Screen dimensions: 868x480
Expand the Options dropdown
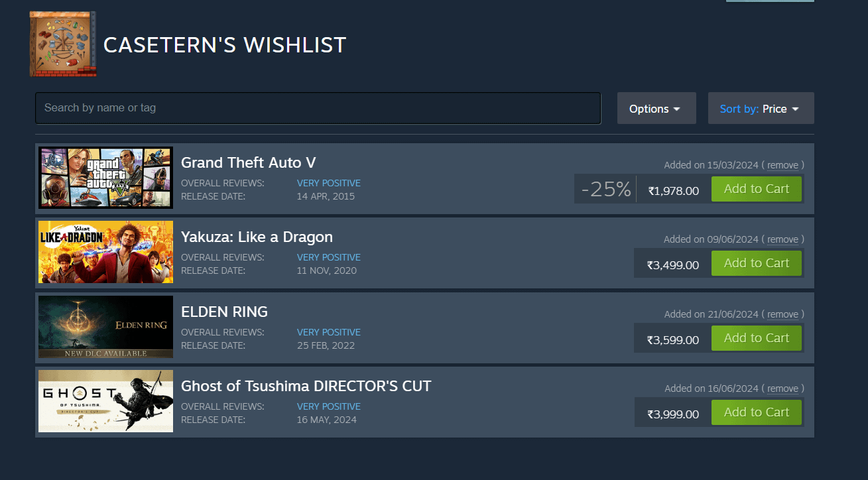[x=656, y=109]
